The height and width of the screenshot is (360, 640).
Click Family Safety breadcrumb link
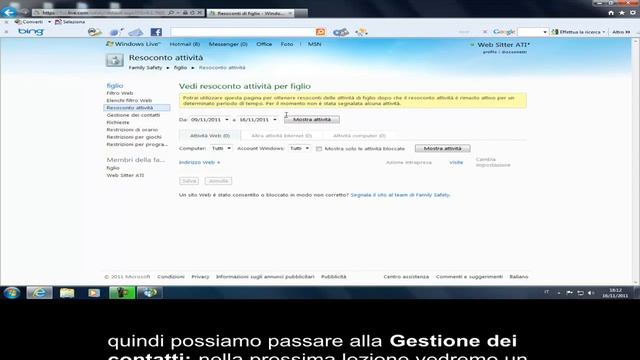(145, 68)
